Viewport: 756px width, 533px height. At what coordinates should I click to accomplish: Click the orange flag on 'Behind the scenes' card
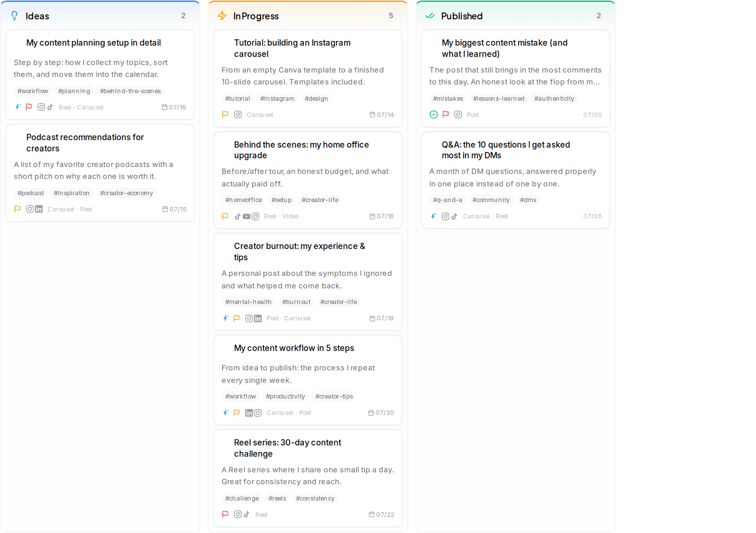coord(225,217)
